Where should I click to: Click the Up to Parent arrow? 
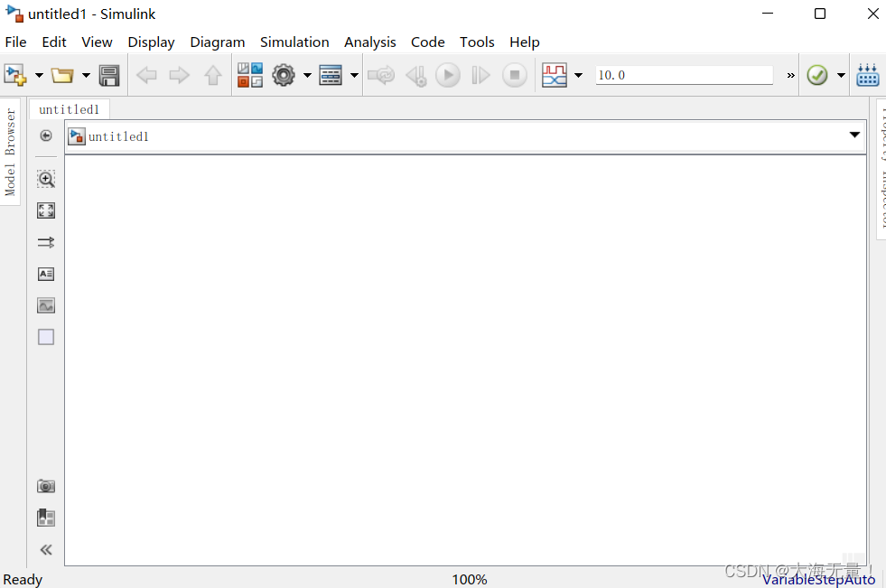coord(213,75)
